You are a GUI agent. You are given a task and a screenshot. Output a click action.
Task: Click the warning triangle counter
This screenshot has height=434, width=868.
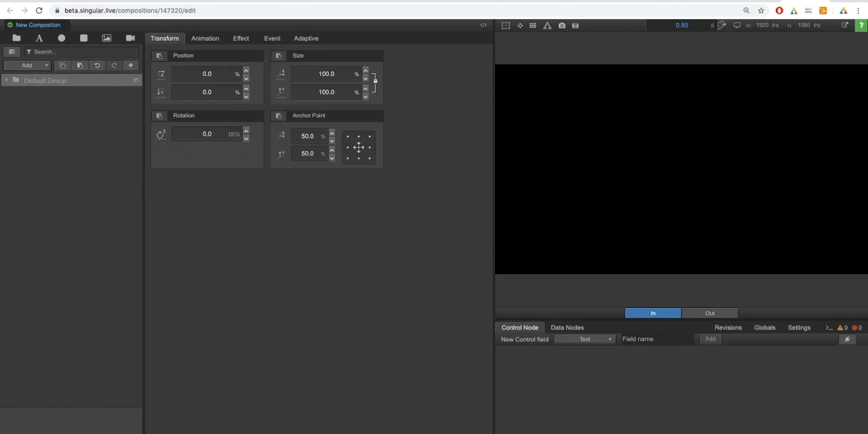(843, 328)
